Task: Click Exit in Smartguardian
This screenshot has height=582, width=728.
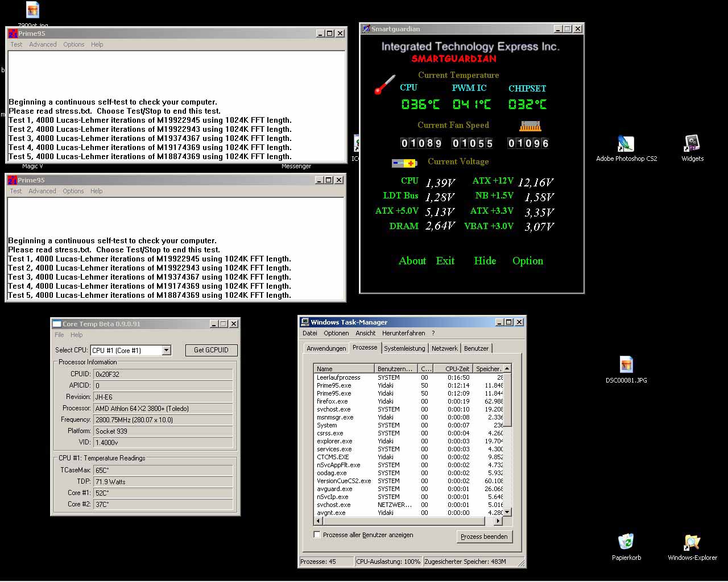Action: click(445, 261)
